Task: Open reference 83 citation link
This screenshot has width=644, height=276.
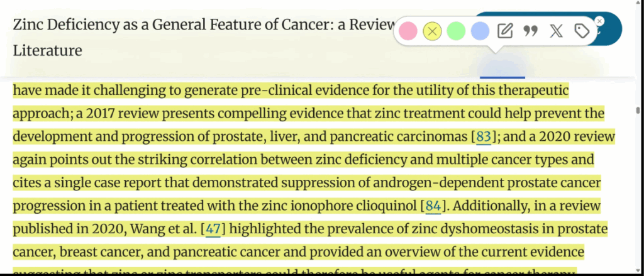Action: 484,136
